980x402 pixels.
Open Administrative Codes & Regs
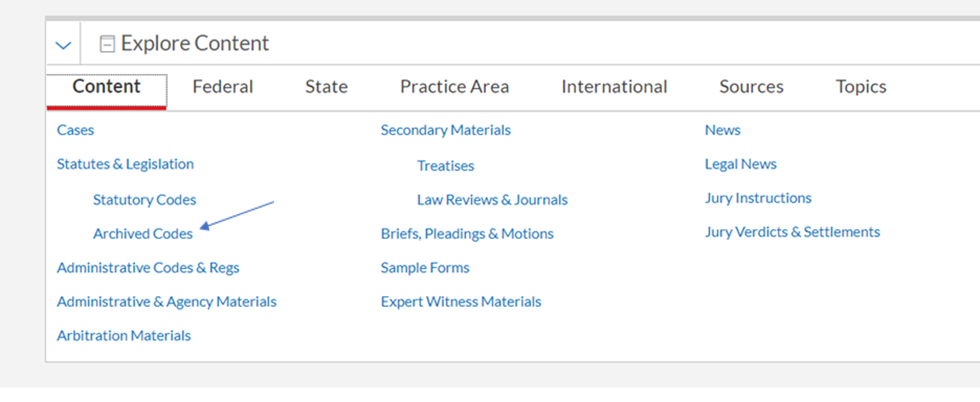[x=148, y=267]
